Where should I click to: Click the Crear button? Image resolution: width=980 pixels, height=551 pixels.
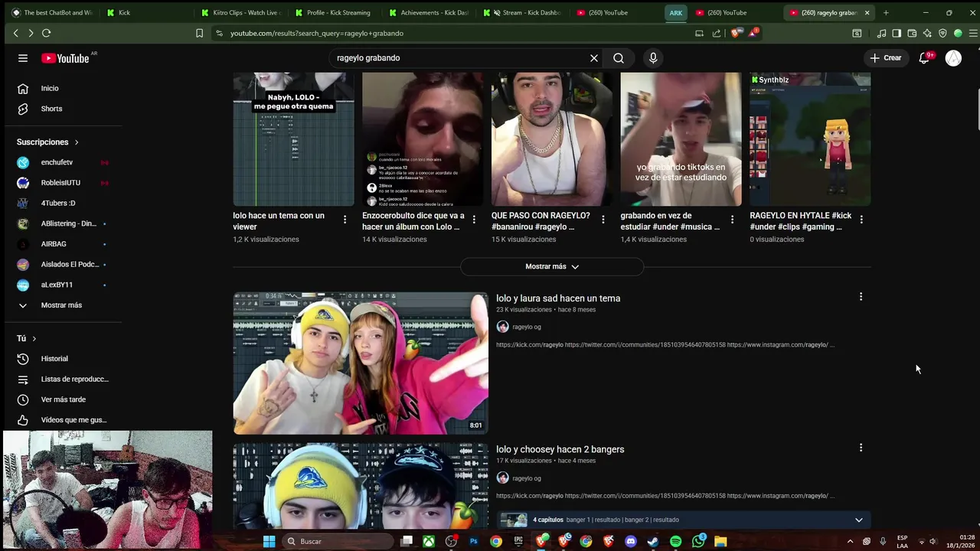(x=886, y=58)
